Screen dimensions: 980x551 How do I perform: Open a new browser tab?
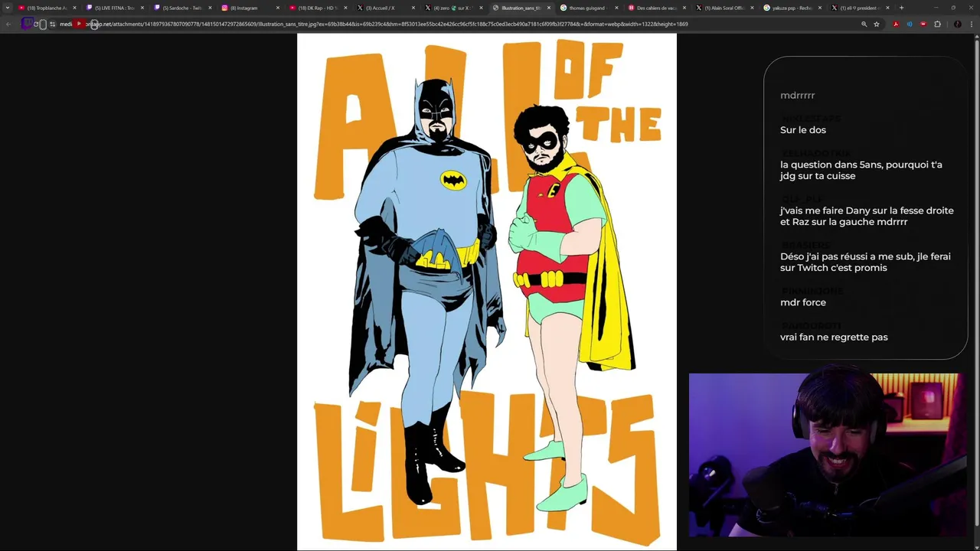(901, 8)
